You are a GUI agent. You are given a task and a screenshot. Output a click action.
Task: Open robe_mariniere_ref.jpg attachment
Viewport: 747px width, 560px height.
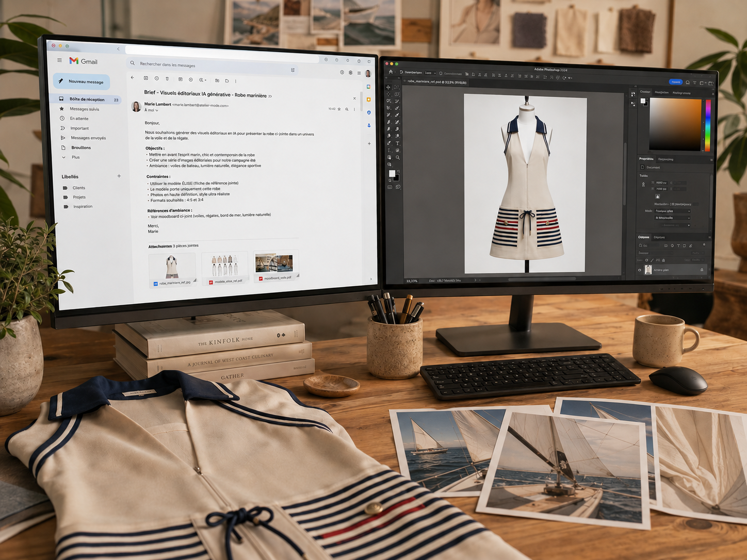(172, 270)
